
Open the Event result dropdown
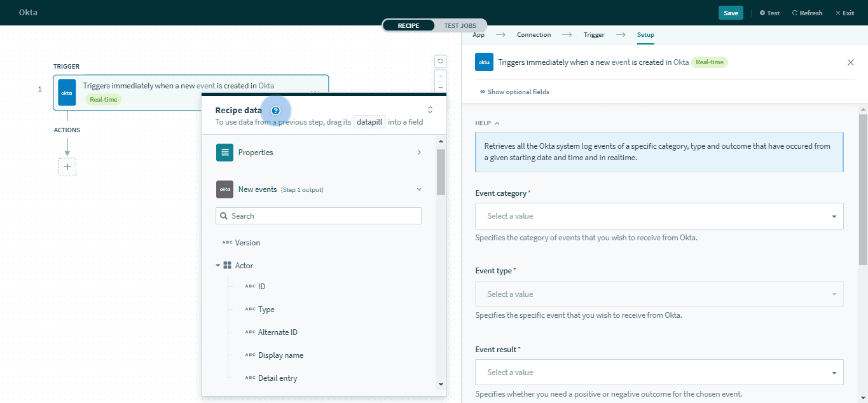(659, 372)
